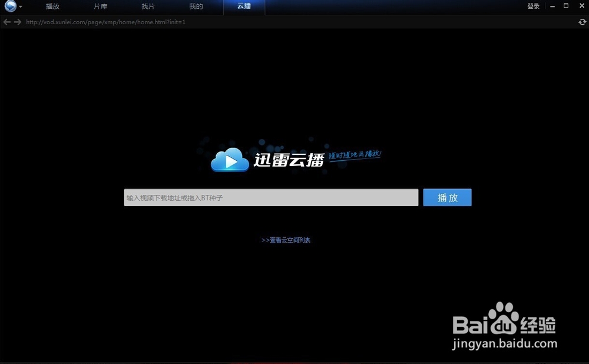The image size is (589, 364).
Task: Click the 迅雷云播 cloud play logo
Action: pos(267,160)
